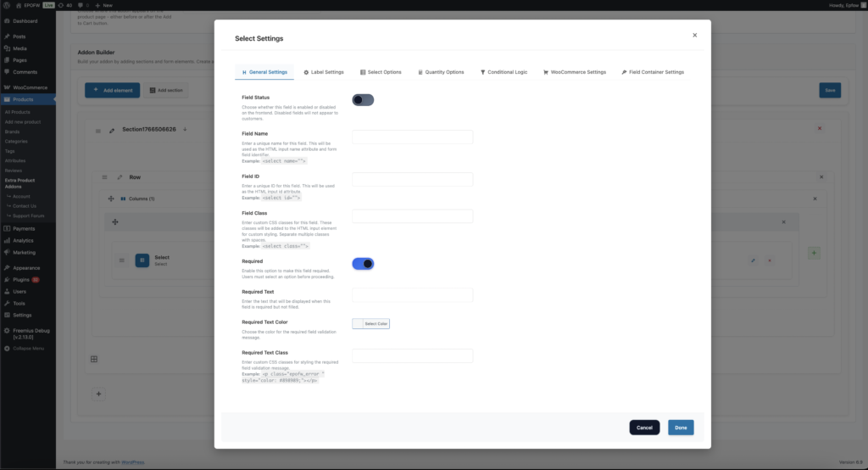868x470 pixels.
Task: Toggle the Field Status switch
Action: point(363,100)
